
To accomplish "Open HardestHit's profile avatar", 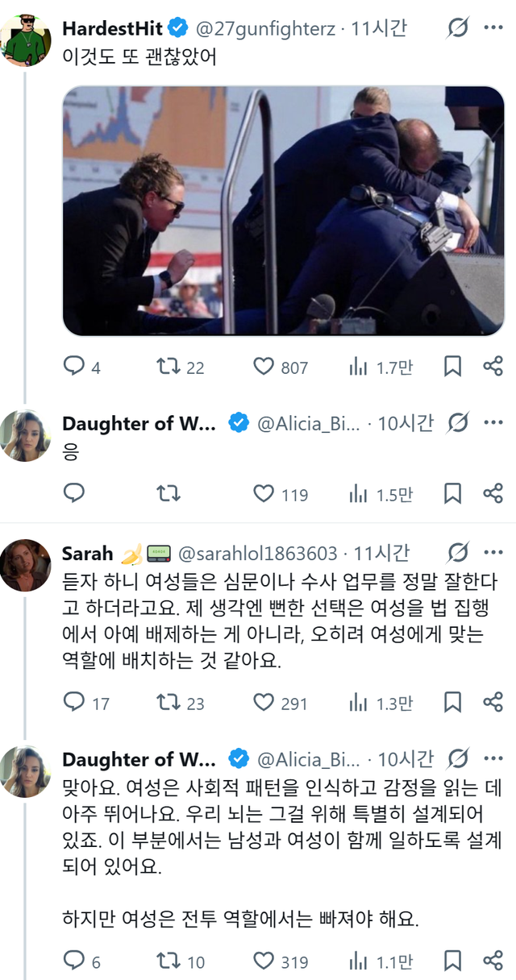I will pos(26,40).
